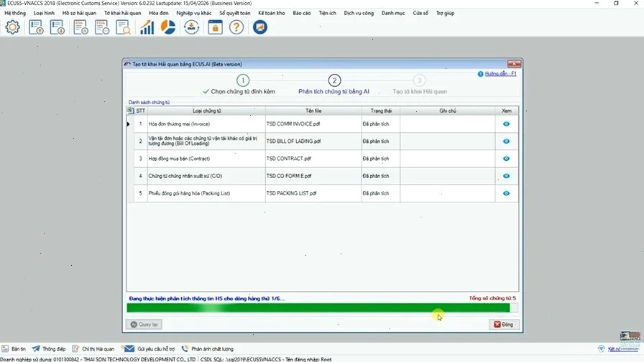644x362 pixels.
Task: Select the TSD PACKING LIST.pdf cell
Action: click(313, 193)
